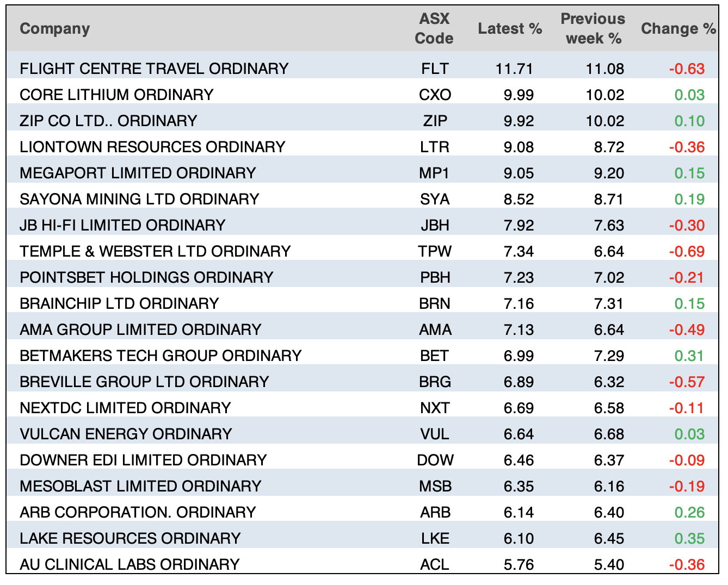Click LAKE RESOURCES ORDINARY company name
The image size is (728, 585).
(x=130, y=538)
